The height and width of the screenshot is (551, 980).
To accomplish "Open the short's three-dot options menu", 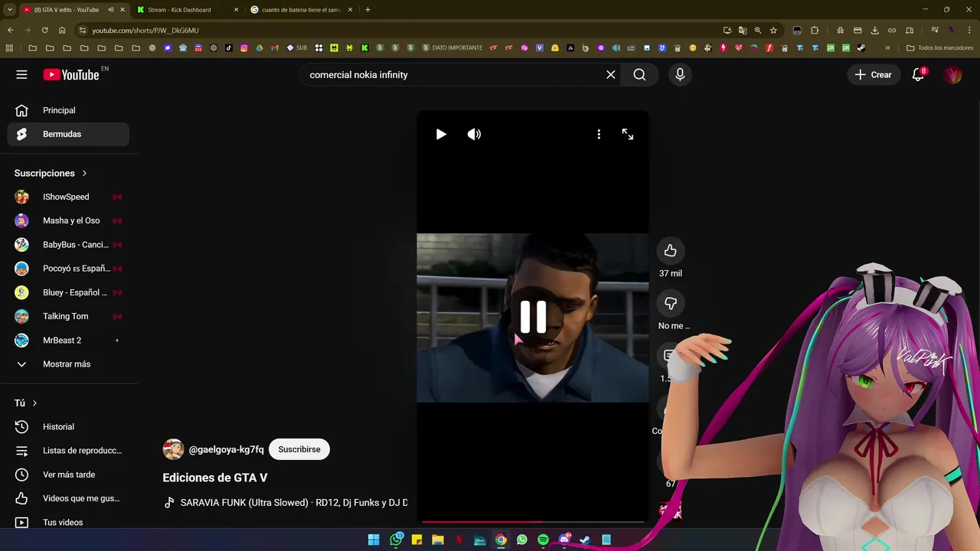I will tap(599, 134).
